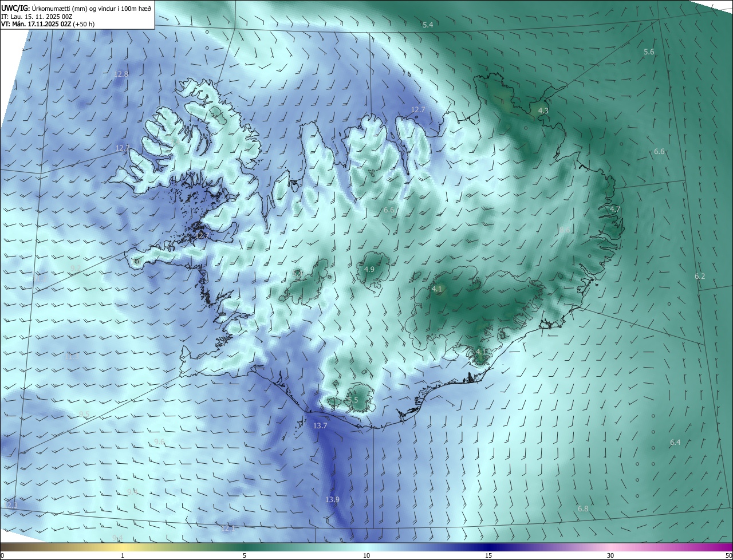Click the color scale tick labeled 1
This screenshot has width=733, height=560.
pyautogui.click(x=123, y=555)
